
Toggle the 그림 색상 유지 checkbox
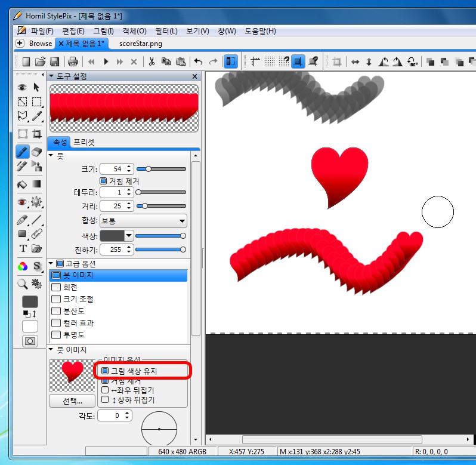105,371
